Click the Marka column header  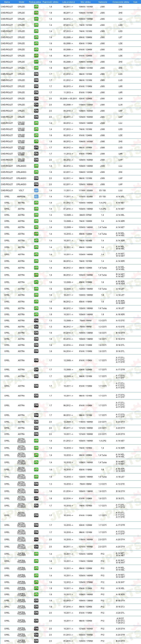tap(7, 2)
